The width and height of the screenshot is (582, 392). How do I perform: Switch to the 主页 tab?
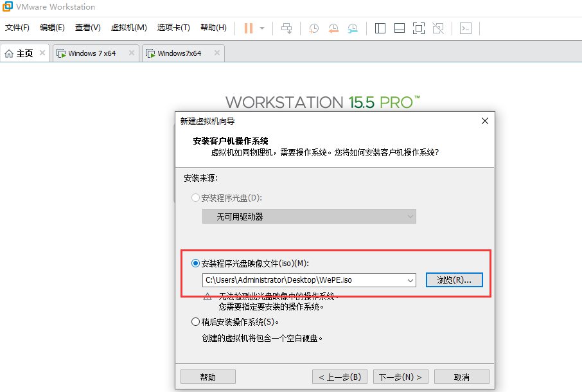(x=24, y=53)
